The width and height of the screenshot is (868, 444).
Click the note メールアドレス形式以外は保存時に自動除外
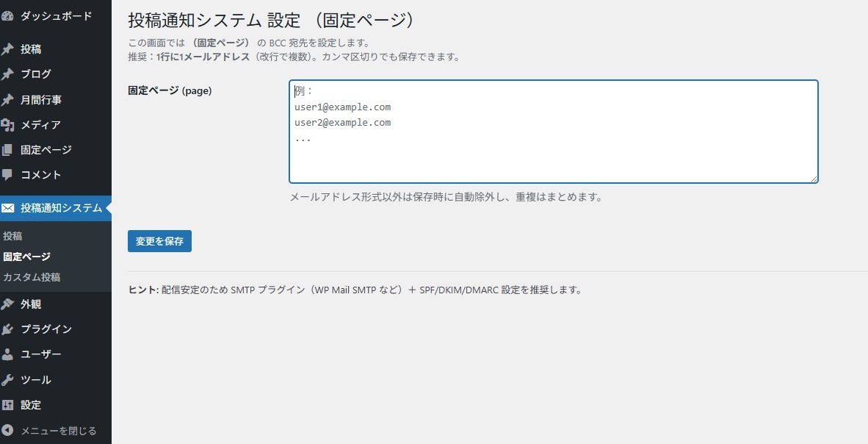coord(446,197)
